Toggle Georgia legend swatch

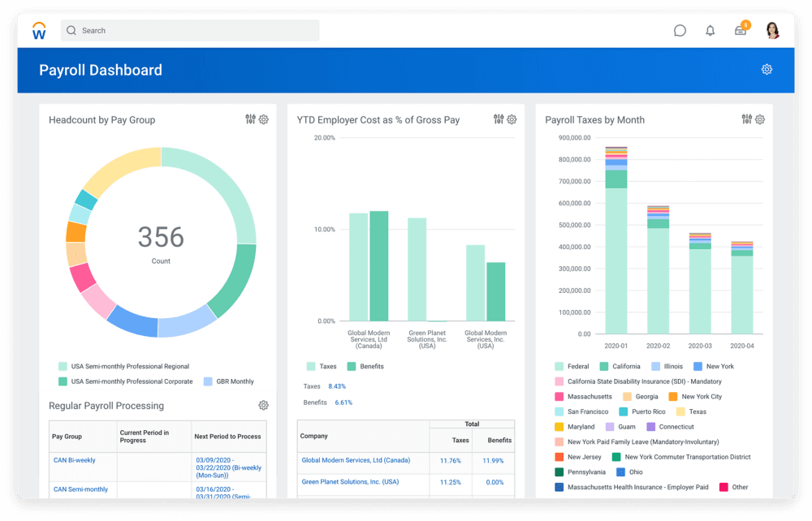click(627, 397)
